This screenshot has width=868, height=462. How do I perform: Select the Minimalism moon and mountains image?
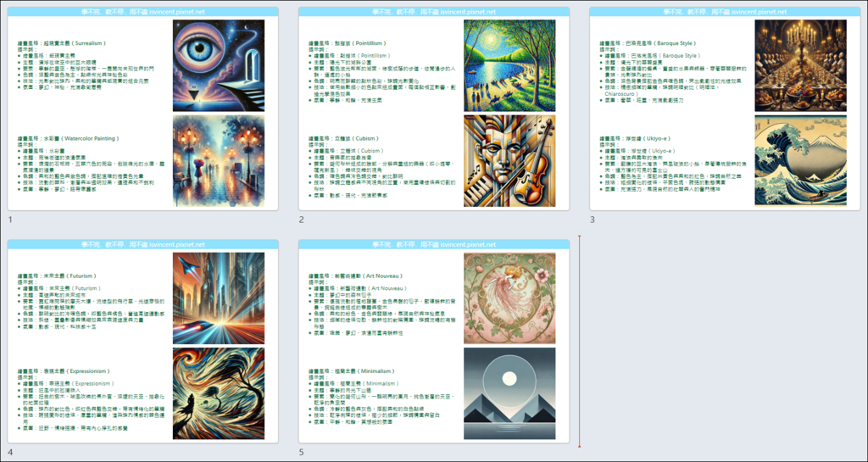pyautogui.click(x=509, y=393)
